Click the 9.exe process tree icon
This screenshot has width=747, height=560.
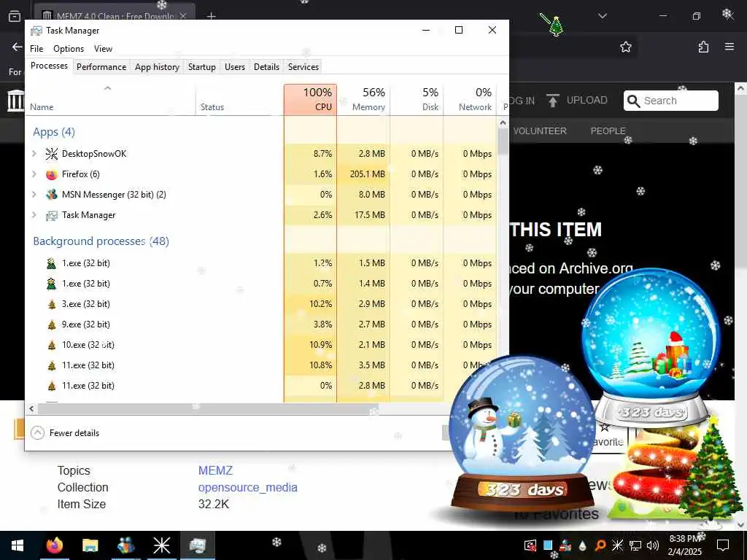[x=52, y=324]
